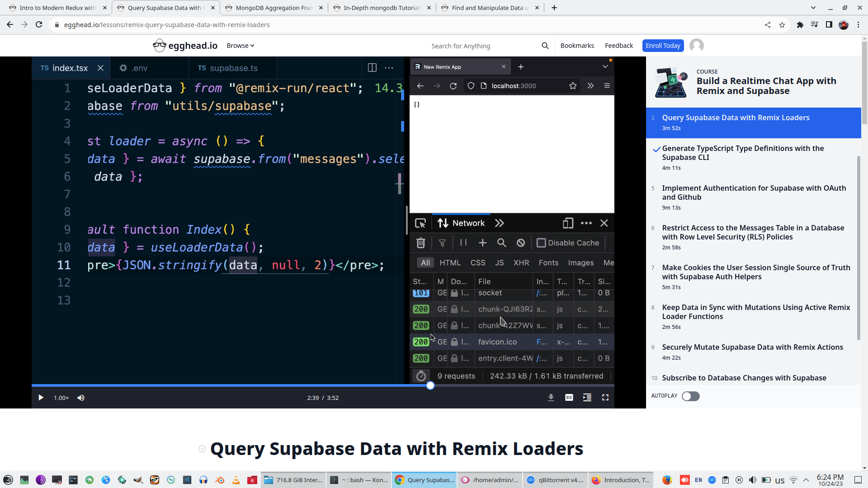The image size is (868, 488).
Task: Toggle the Autoplay switch
Action: tap(690, 396)
